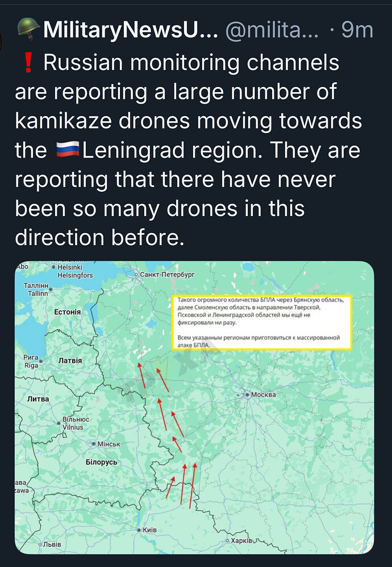Click the Харків city marker

click(x=227, y=541)
